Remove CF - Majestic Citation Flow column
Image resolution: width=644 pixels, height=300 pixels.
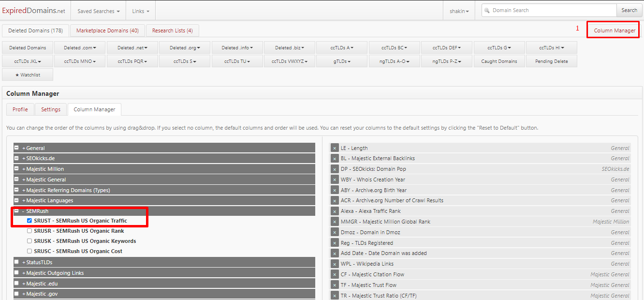[335, 274]
